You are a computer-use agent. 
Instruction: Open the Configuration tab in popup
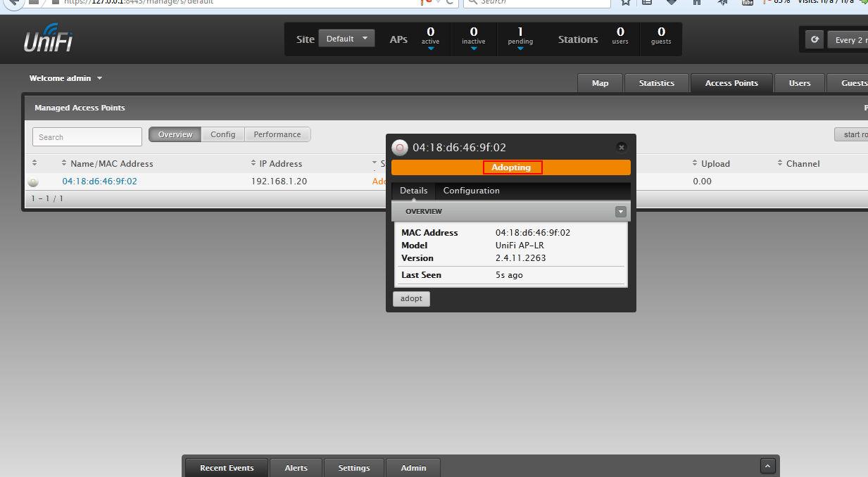coord(472,191)
